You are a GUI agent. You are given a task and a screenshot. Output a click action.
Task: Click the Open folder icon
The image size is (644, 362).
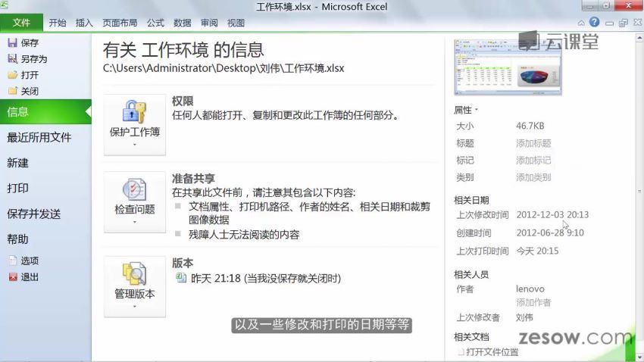(12, 75)
